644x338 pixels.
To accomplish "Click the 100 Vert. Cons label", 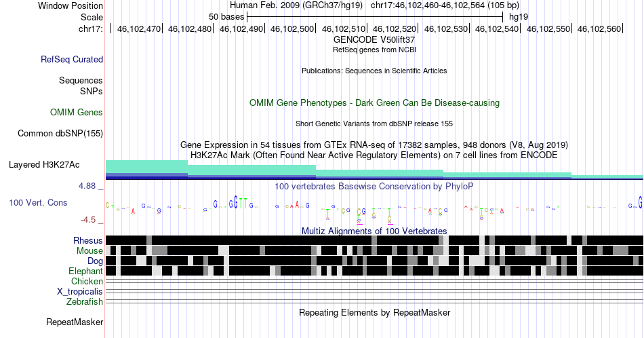I will click(38, 202).
